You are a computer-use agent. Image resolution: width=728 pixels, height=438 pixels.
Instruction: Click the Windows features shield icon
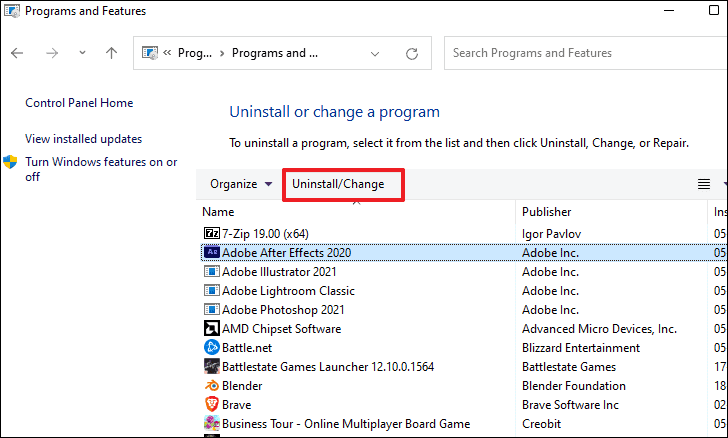click(x=10, y=162)
